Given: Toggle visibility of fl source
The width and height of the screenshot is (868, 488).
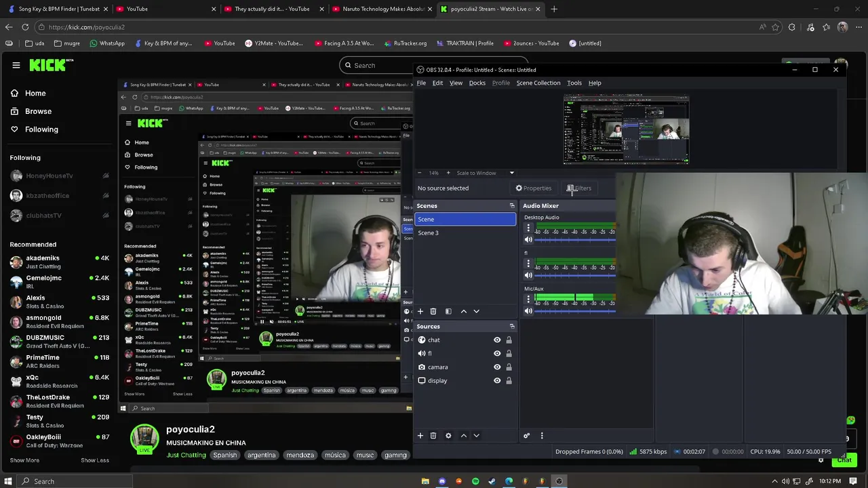Looking at the screenshot, I should coord(497,354).
